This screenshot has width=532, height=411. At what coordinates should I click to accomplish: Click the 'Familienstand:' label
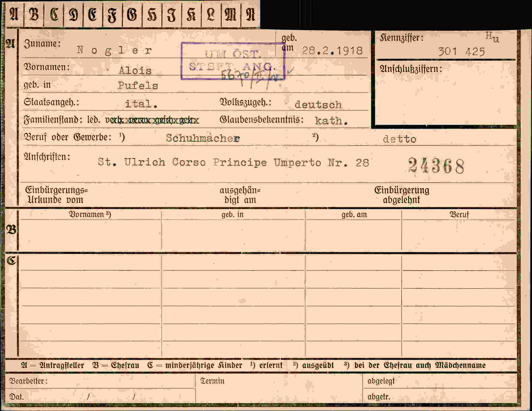pos(53,120)
